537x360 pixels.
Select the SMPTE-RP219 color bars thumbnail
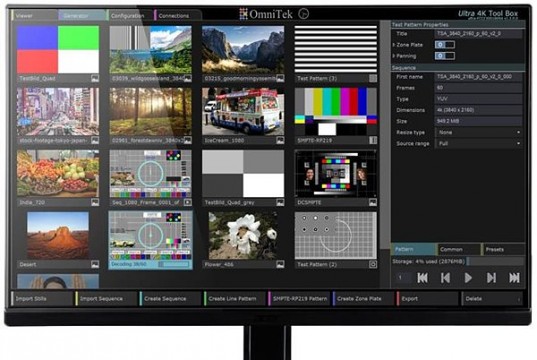[x=336, y=112]
